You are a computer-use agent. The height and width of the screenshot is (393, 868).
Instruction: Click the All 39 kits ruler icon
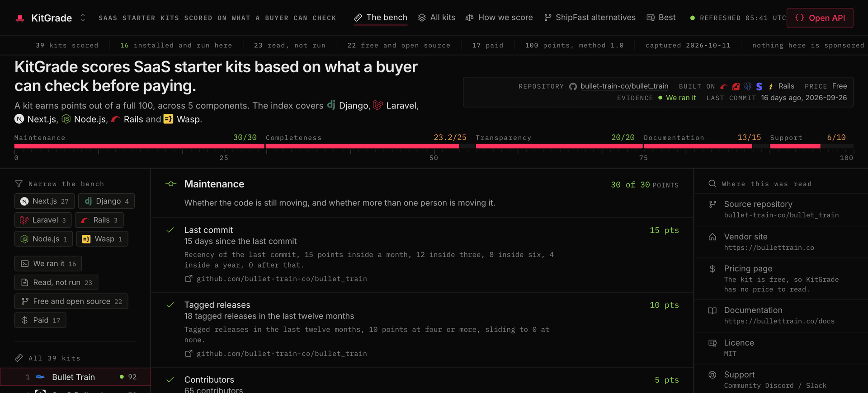pos(19,358)
